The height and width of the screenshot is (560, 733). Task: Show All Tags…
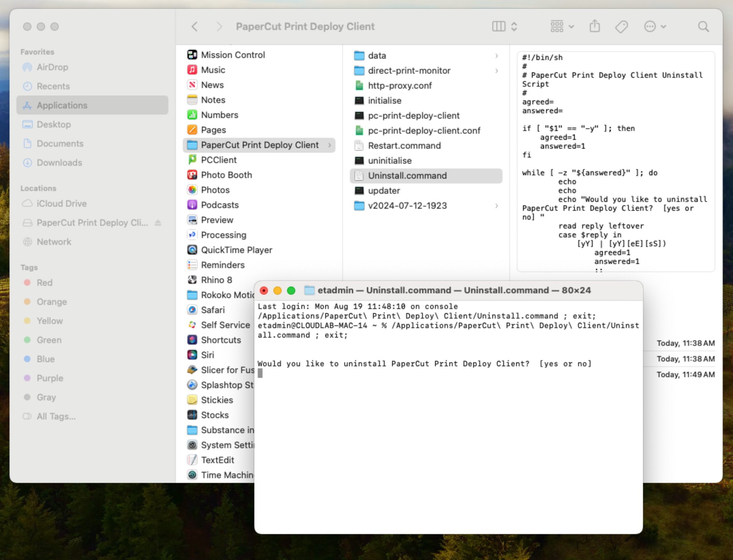click(92, 416)
